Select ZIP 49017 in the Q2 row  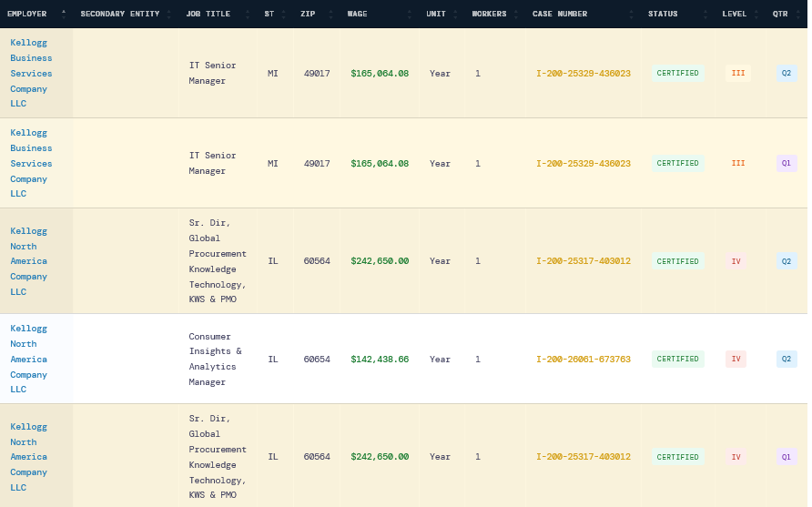tap(317, 74)
